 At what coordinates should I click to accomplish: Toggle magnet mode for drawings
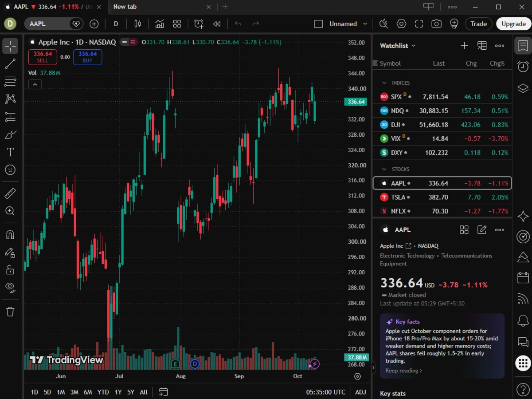tap(10, 235)
